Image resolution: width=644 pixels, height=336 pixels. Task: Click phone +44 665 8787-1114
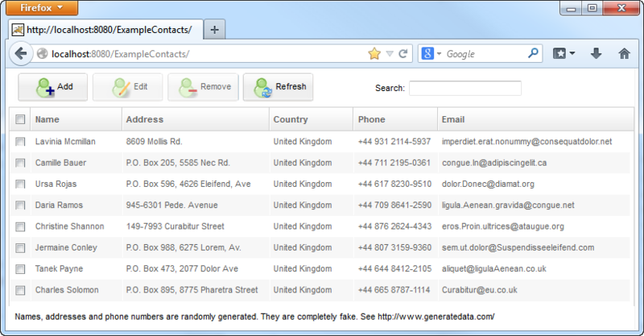[x=394, y=290]
